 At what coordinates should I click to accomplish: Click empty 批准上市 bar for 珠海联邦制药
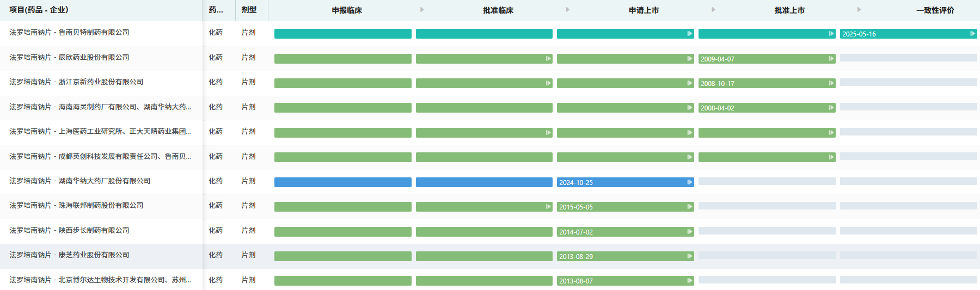tap(767, 206)
